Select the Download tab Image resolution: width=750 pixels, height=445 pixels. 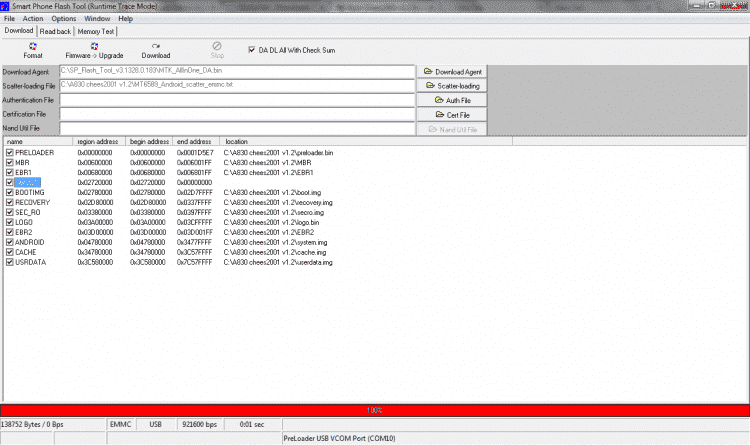click(x=19, y=31)
